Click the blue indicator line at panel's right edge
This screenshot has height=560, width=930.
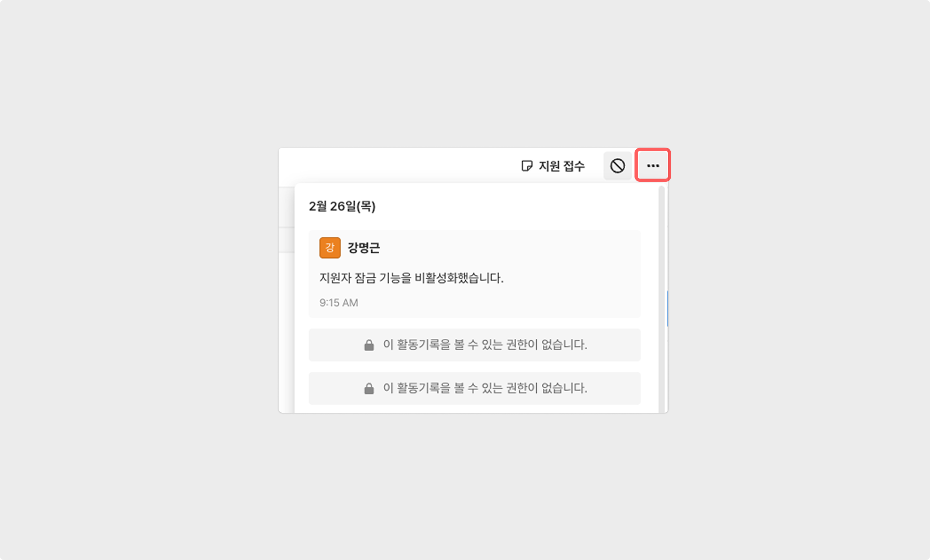668,309
